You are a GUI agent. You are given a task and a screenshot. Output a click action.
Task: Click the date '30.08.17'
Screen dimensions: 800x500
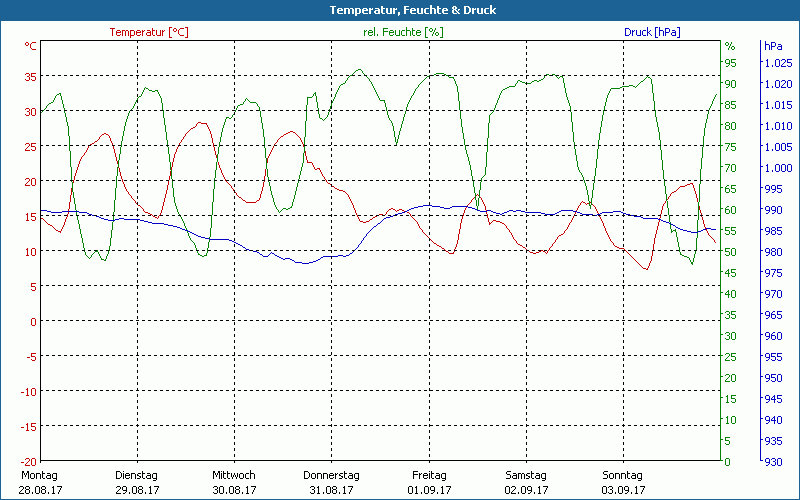coord(234,490)
